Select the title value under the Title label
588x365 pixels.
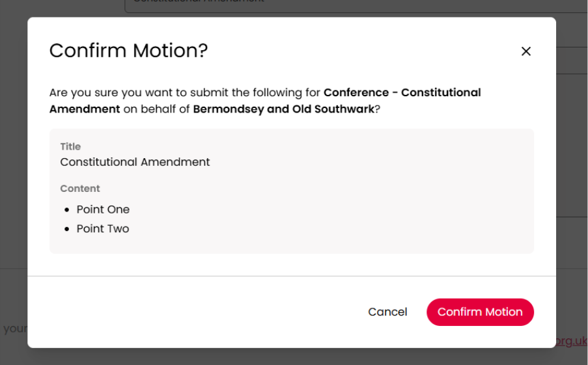pyautogui.click(x=135, y=162)
